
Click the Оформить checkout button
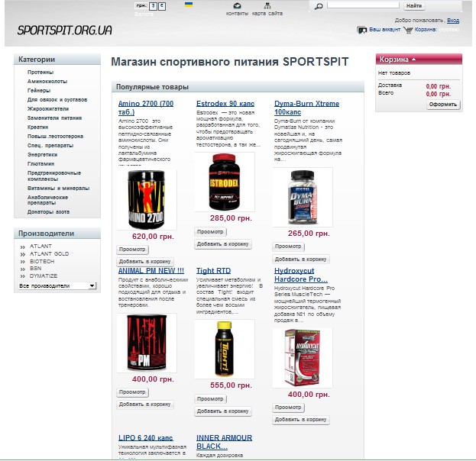(x=443, y=105)
